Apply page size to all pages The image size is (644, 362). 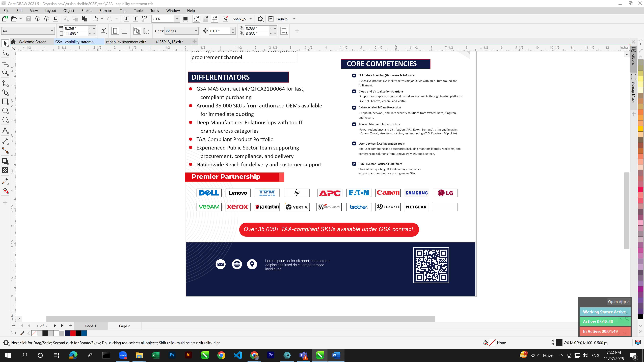137,31
